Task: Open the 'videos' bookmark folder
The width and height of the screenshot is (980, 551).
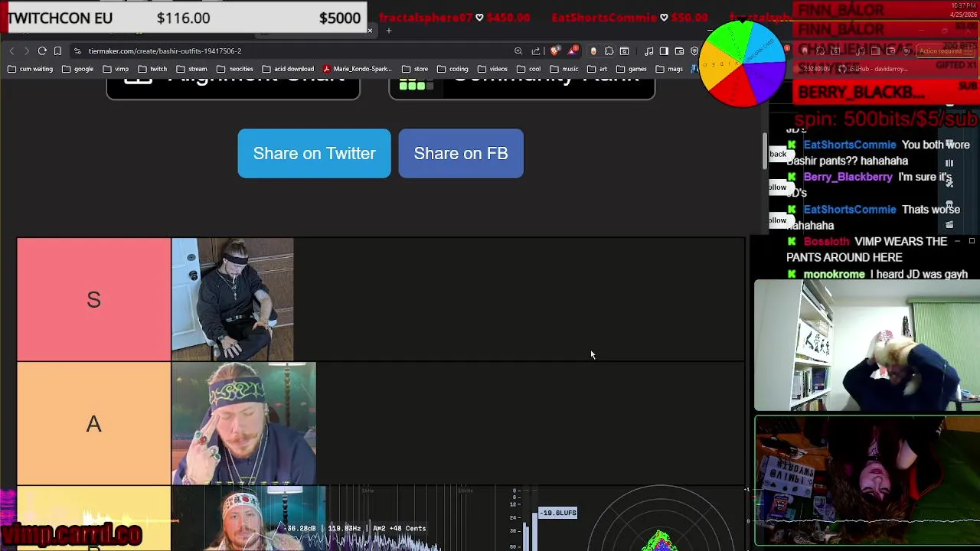Action: [x=492, y=69]
